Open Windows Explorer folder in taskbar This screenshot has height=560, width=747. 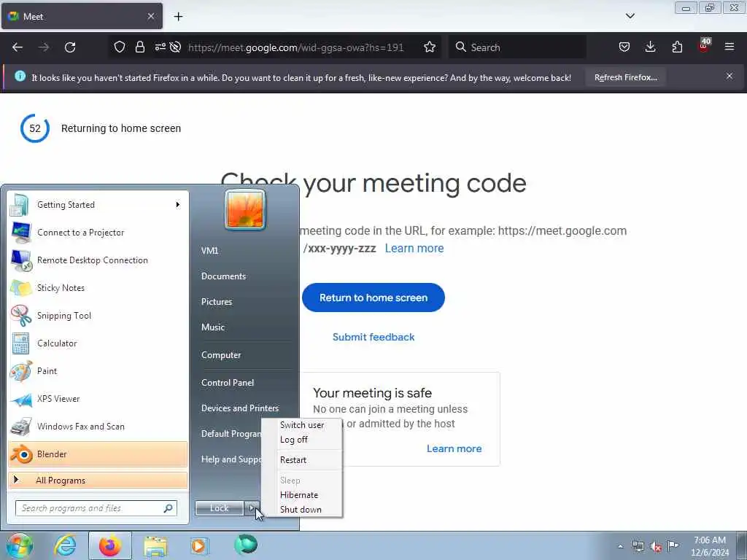[x=155, y=545]
